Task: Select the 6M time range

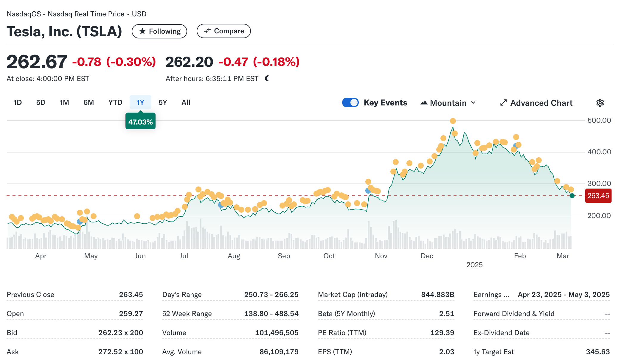Action: 89,102
